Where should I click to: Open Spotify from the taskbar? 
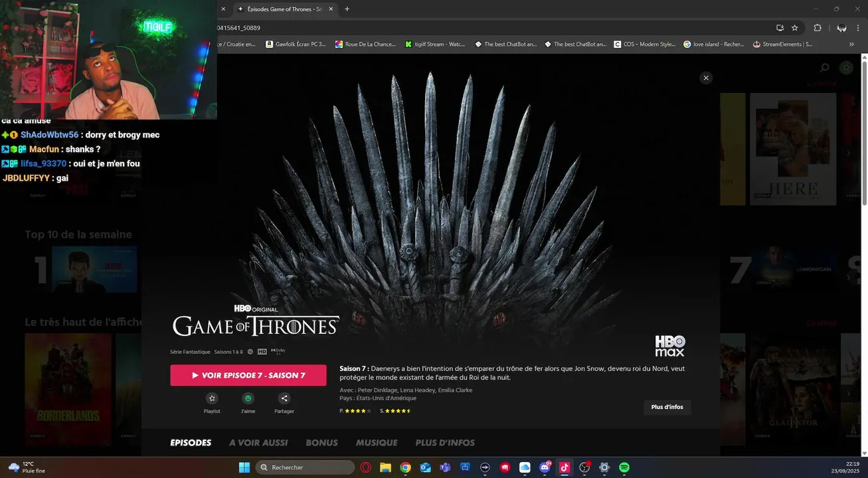624,467
